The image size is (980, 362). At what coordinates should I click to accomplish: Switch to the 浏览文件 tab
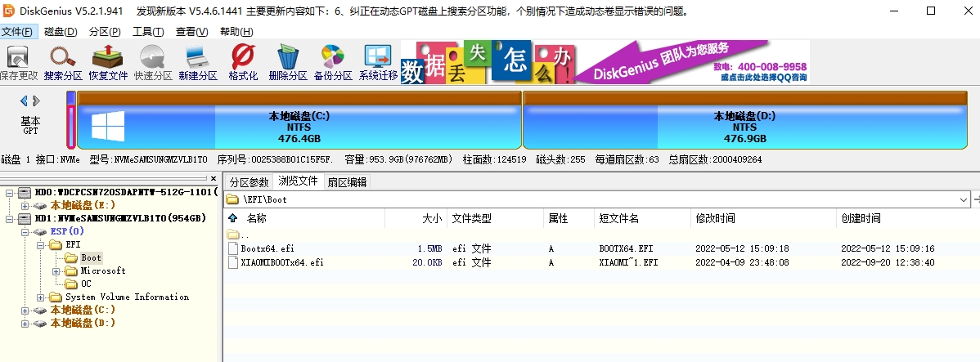coord(298,181)
